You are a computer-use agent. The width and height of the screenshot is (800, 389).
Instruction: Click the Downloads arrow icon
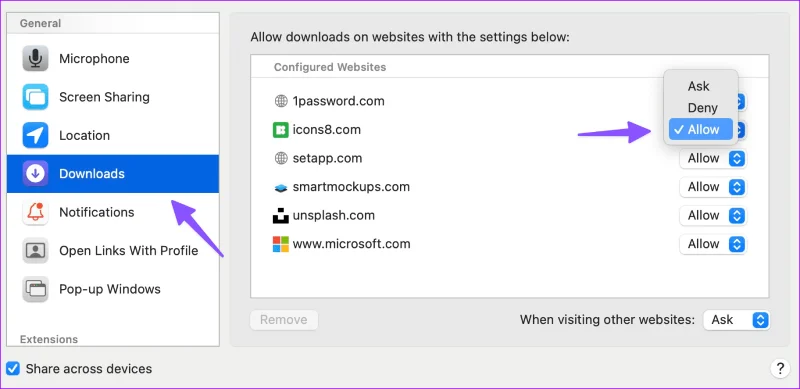[35, 174]
